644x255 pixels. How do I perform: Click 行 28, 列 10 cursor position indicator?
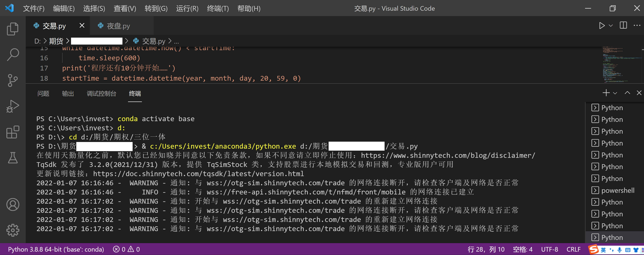pos(486,249)
